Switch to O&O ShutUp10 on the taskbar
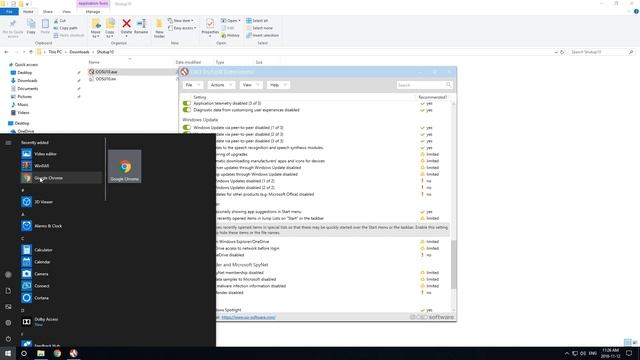This screenshot has height=360, width=640. [73, 353]
